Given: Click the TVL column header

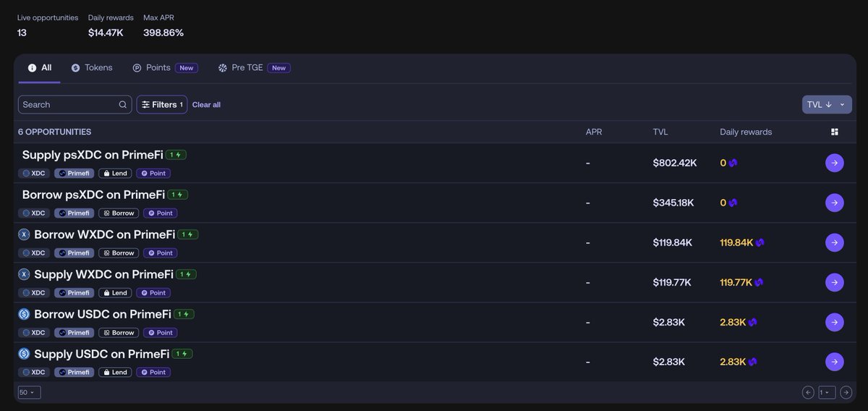Looking at the screenshot, I should click(x=660, y=132).
